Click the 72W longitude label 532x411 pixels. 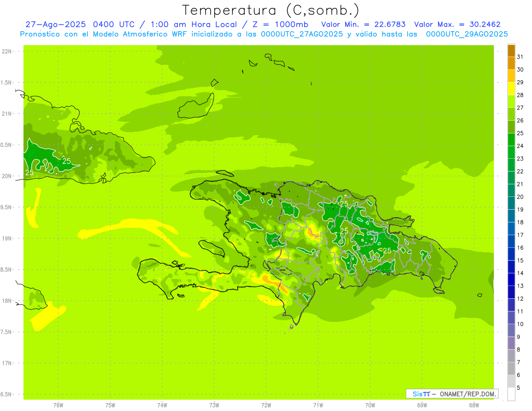coord(266,405)
